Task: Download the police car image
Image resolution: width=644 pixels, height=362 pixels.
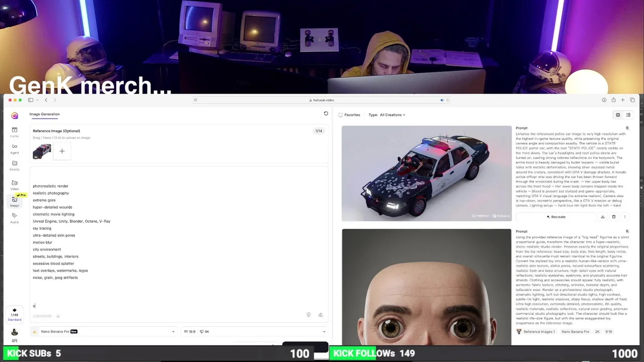Action: coord(602,217)
